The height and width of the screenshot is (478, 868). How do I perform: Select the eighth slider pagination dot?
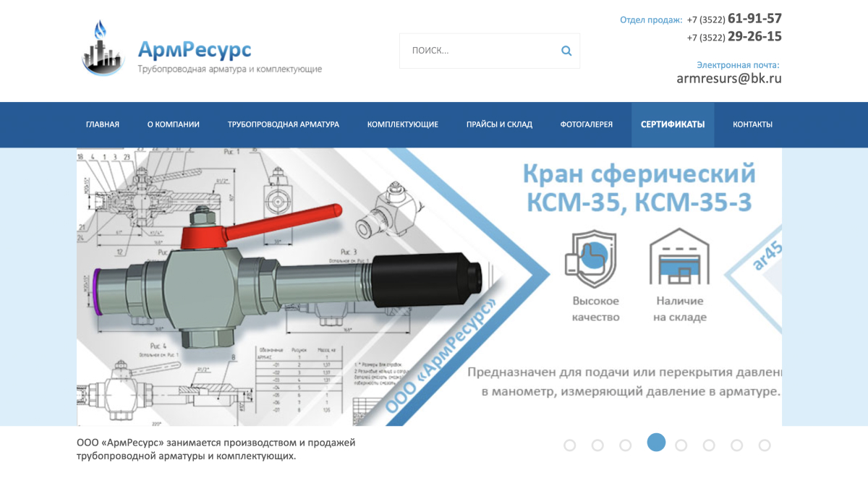click(765, 445)
